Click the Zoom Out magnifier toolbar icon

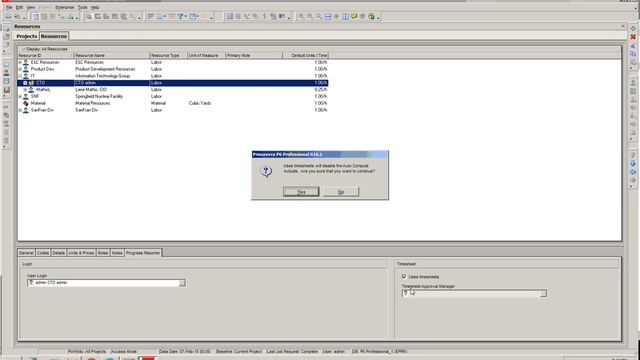coord(310,16)
